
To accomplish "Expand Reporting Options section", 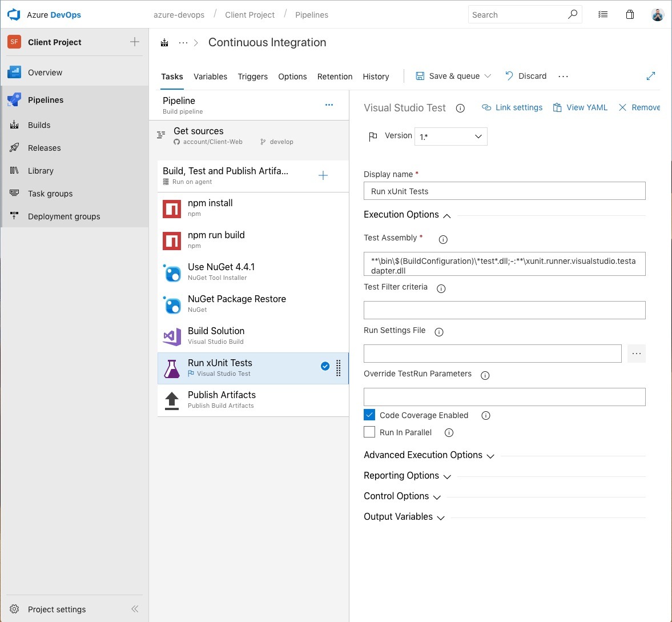I will point(407,476).
